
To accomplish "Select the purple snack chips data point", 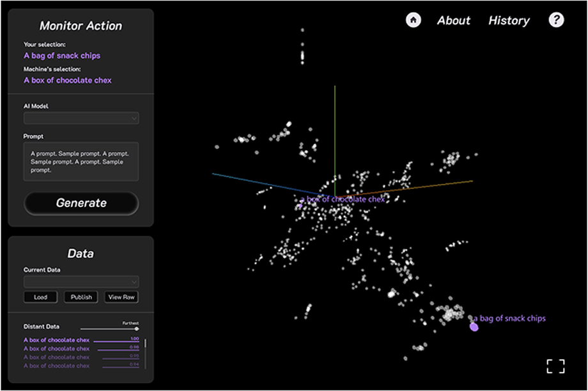I will coord(474,327).
